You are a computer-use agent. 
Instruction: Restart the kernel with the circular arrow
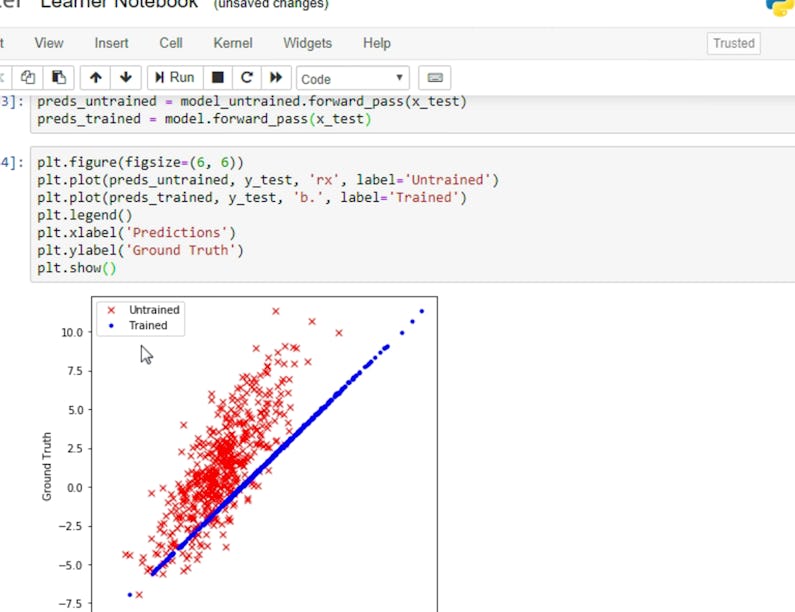point(247,78)
